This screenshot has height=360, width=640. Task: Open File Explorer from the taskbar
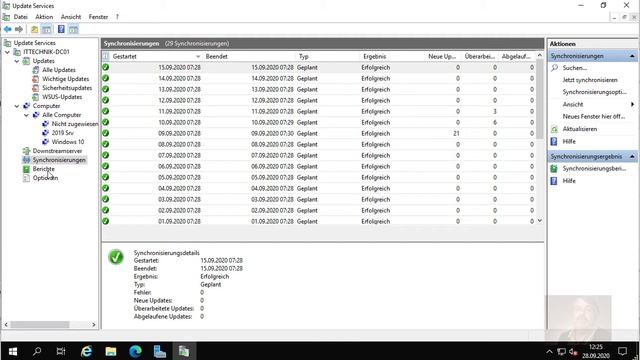(111, 351)
